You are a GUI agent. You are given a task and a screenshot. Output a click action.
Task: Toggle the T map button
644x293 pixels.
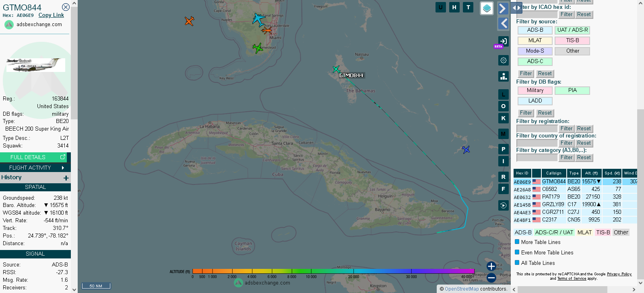468,7
